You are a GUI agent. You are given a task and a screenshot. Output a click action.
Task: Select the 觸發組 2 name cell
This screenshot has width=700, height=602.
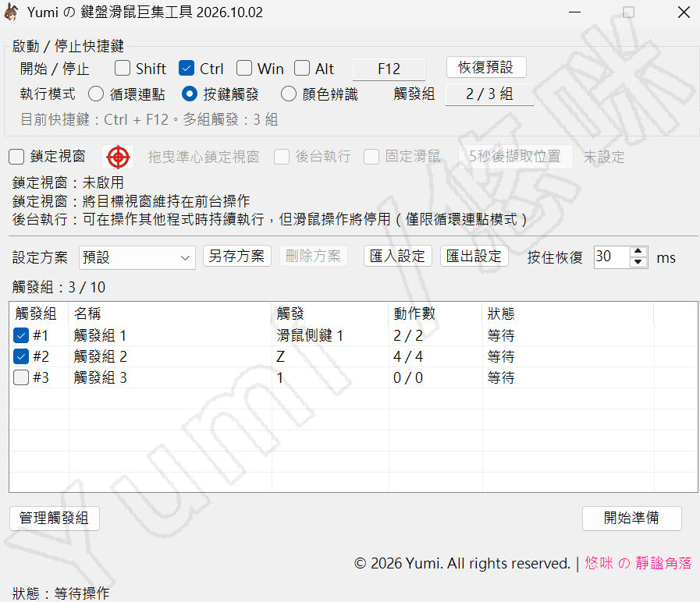tap(170, 356)
